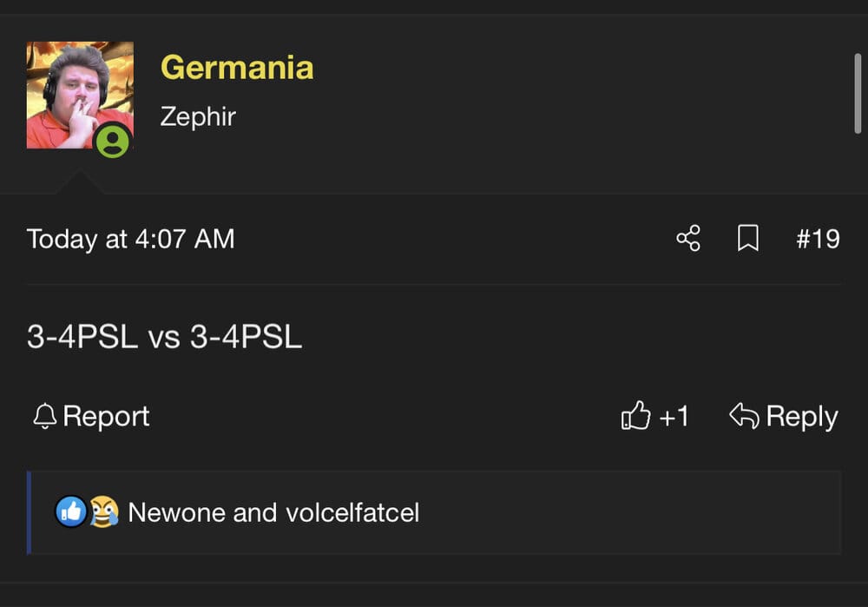Image resolution: width=868 pixels, height=607 pixels.
Task: Click the blue like reaction badge
Action: (71, 511)
